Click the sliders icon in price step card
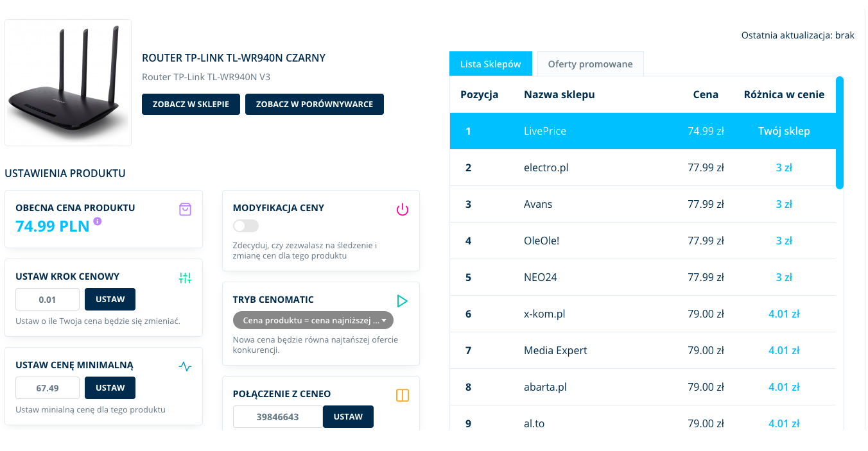This screenshot has height=451, width=868. coord(185,278)
